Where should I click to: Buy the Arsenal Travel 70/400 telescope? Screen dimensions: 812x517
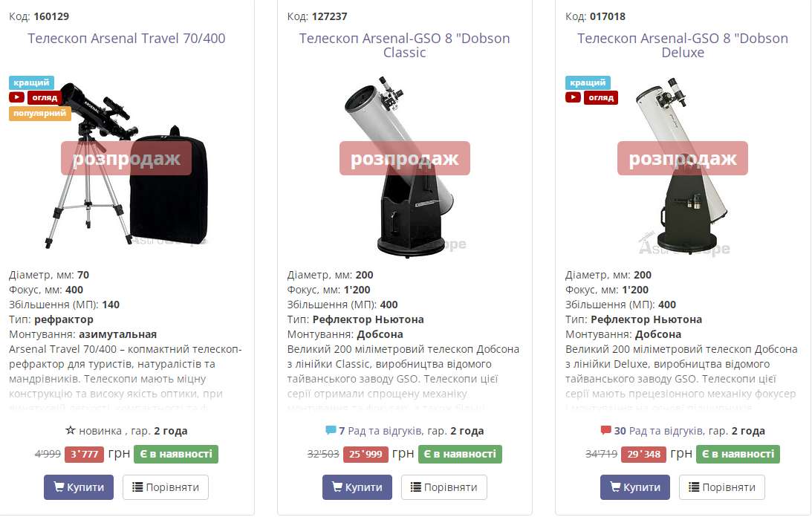(79, 487)
